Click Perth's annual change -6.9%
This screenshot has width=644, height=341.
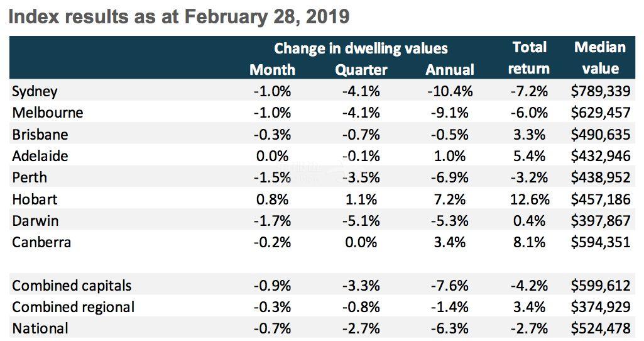(x=449, y=178)
